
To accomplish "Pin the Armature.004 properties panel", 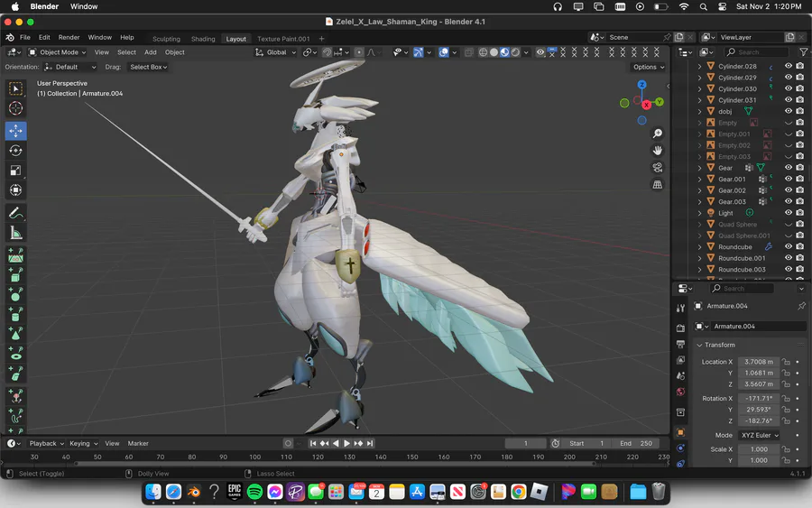I will (x=801, y=306).
